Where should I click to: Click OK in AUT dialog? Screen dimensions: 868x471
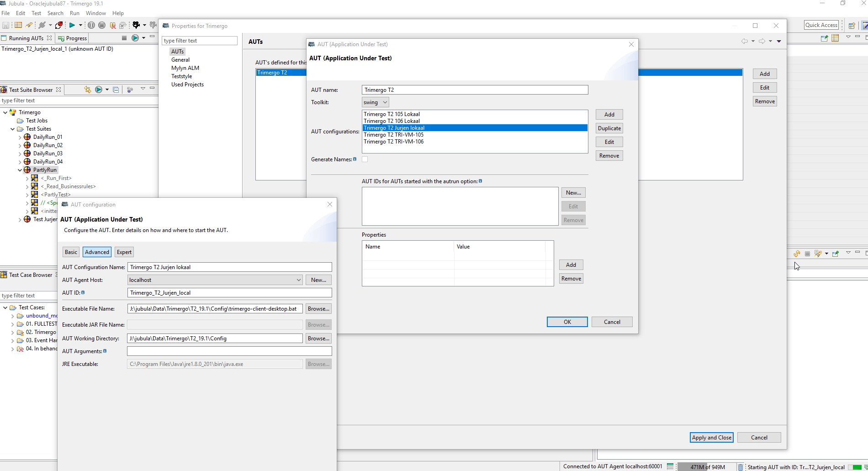click(567, 322)
